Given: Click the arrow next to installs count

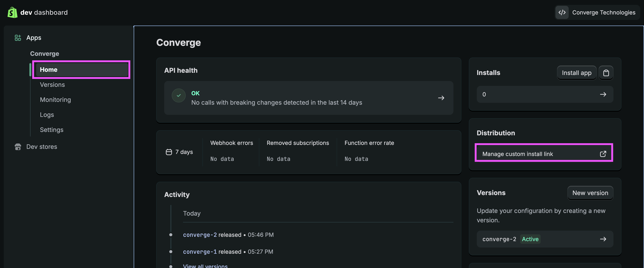Looking at the screenshot, I should click(x=603, y=94).
